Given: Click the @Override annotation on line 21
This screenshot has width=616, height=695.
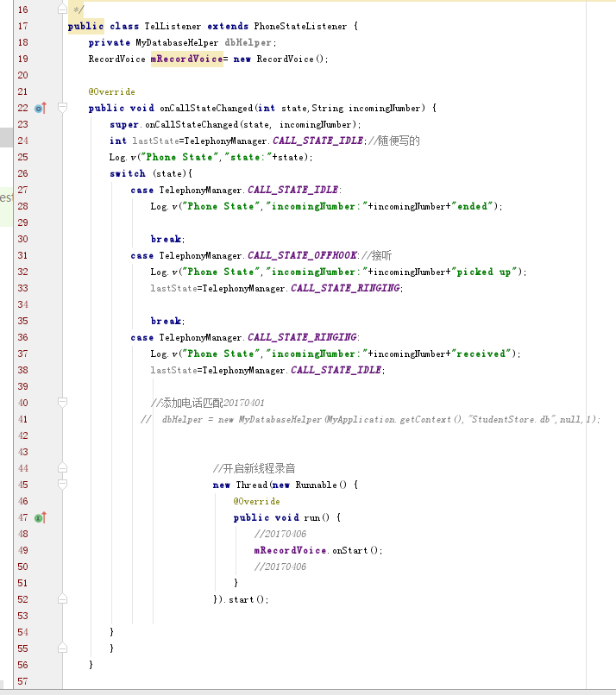Looking at the screenshot, I should (112, 91).
